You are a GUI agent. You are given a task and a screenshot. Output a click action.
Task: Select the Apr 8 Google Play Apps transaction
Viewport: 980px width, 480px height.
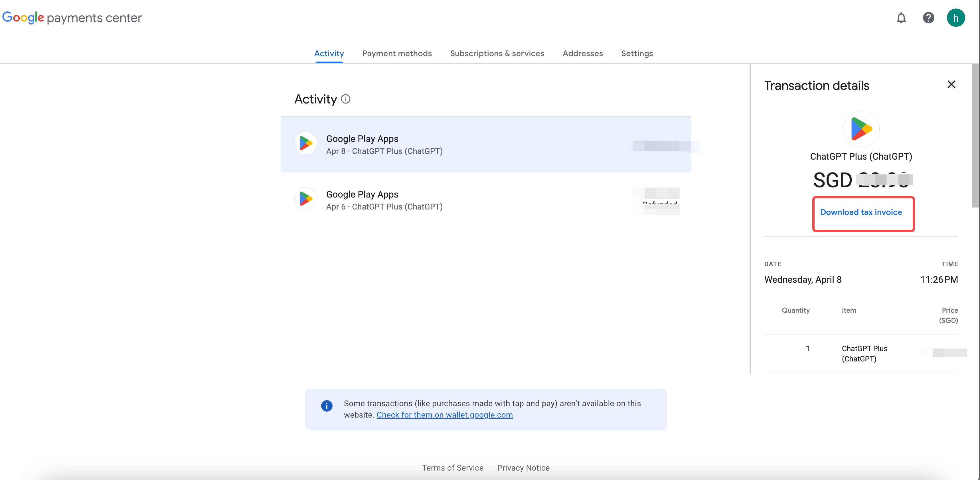pyautogui.click(x=486, y=145)
